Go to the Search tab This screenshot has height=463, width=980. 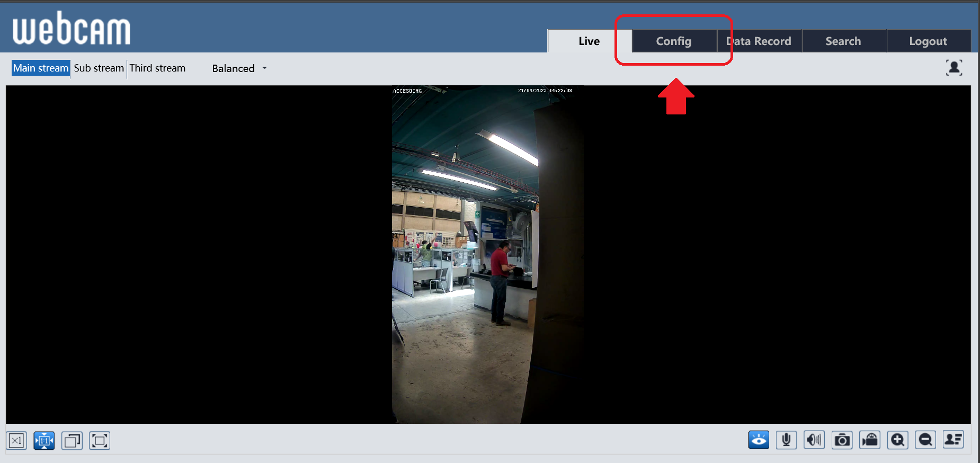click(843, 41)
